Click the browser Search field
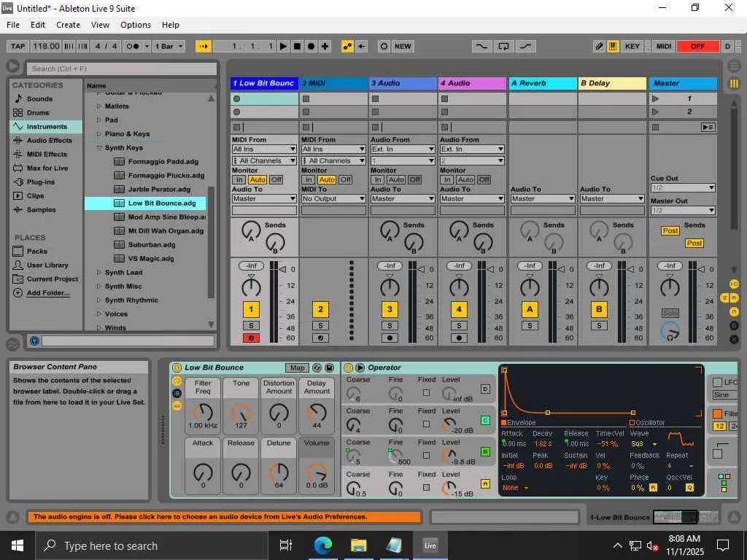The height and width of the screenshot is (560, 747). tap(122, 69)
